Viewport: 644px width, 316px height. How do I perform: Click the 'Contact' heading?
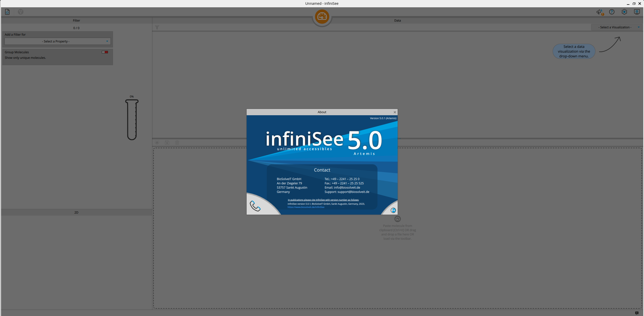click(322, 170)
